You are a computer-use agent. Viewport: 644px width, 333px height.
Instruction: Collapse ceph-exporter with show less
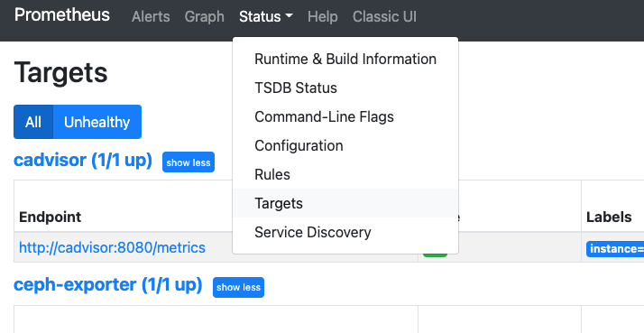238,287
